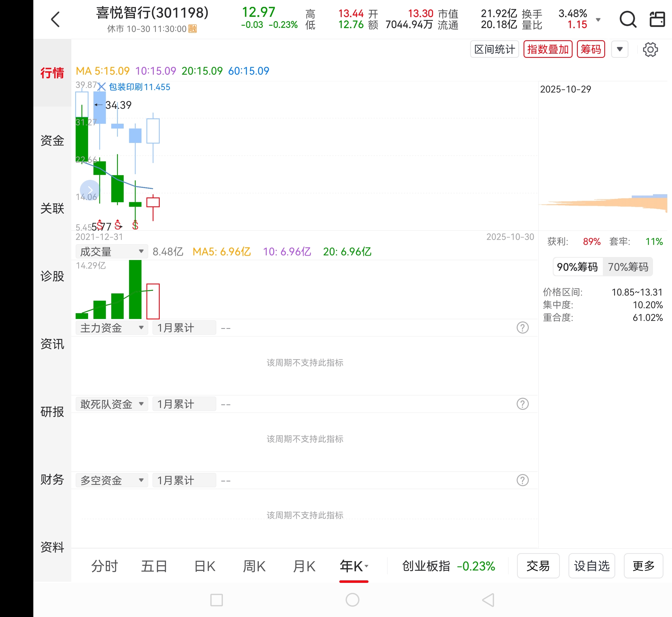Expand dropdown arrow next to 筹码

tap(620, 49)
